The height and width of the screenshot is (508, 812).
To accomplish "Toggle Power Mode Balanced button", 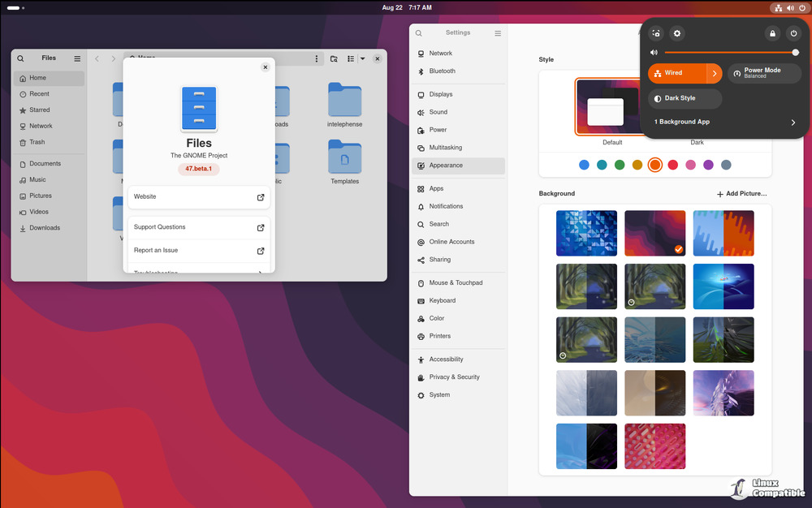I will pos(764,73).
